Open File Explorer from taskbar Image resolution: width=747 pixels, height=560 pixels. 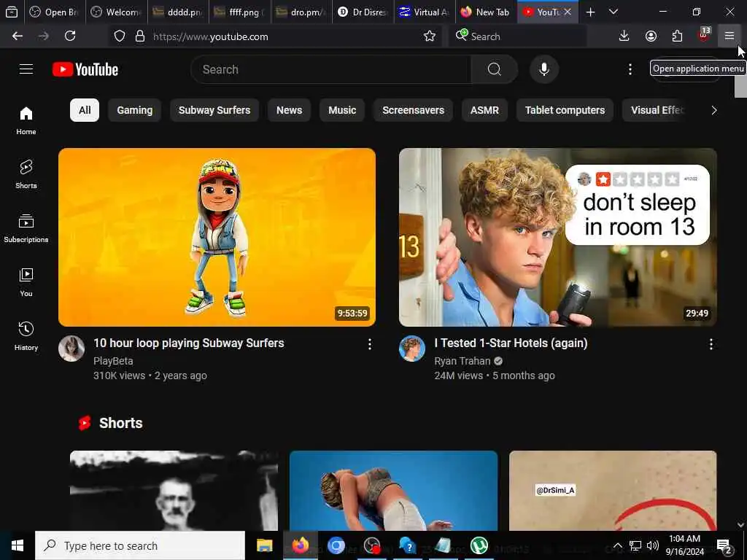pyautogui.click(x=264, y=545)
